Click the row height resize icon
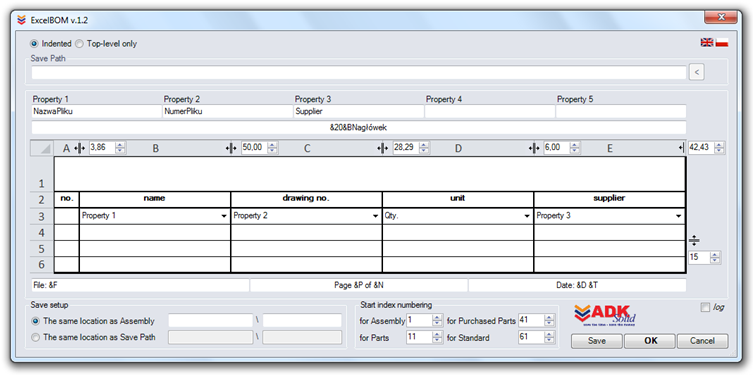The width and height of the screenshot is (756, 375). tap(694, 240)
